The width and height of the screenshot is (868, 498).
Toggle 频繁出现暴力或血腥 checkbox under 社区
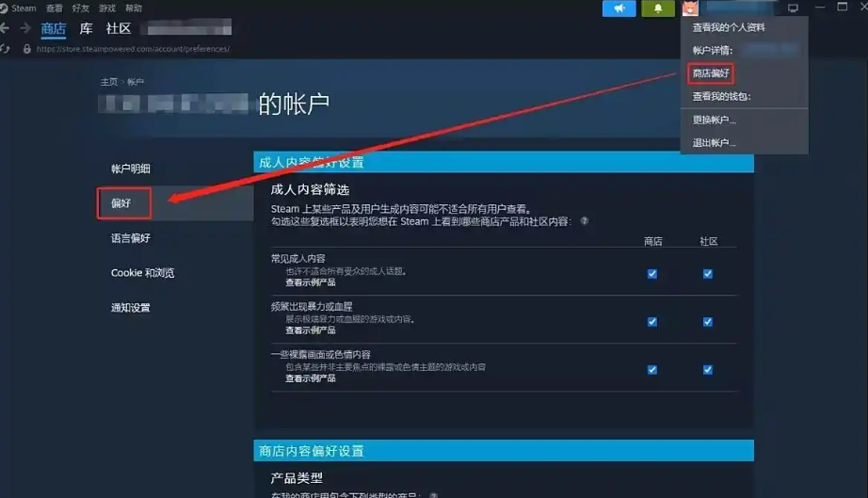click(x=707, y=321)
